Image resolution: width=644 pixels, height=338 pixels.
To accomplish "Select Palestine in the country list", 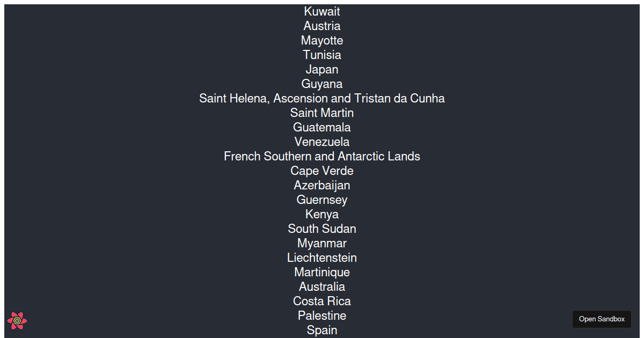I will tap(322, 315).
